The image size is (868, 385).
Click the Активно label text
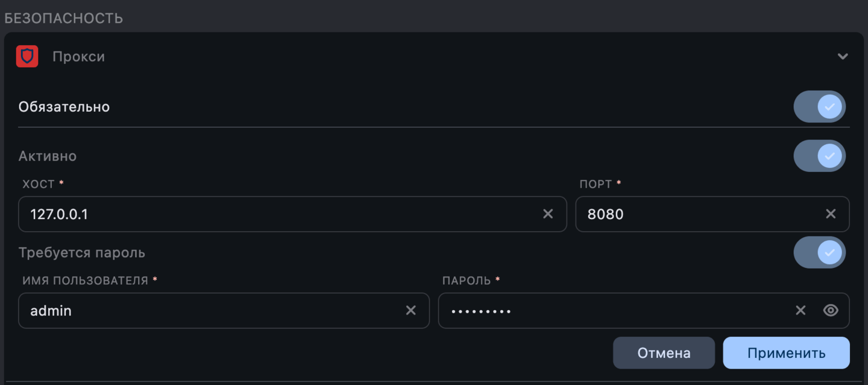coord(48,156)
